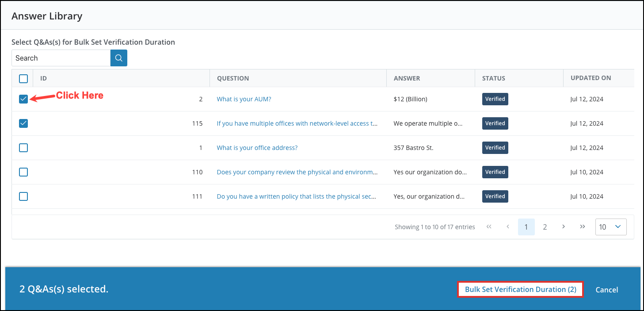Click inside the Search input field
The image size is (644, 311).
click(61, 58)
